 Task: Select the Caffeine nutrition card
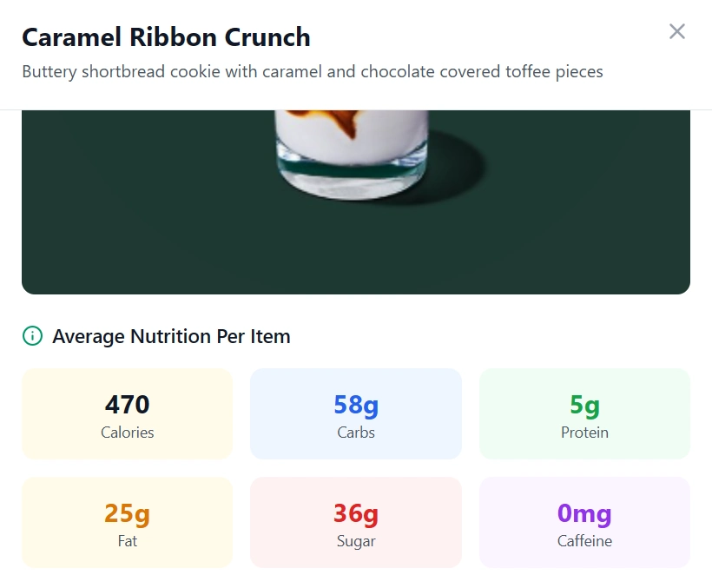coord(584,522)
